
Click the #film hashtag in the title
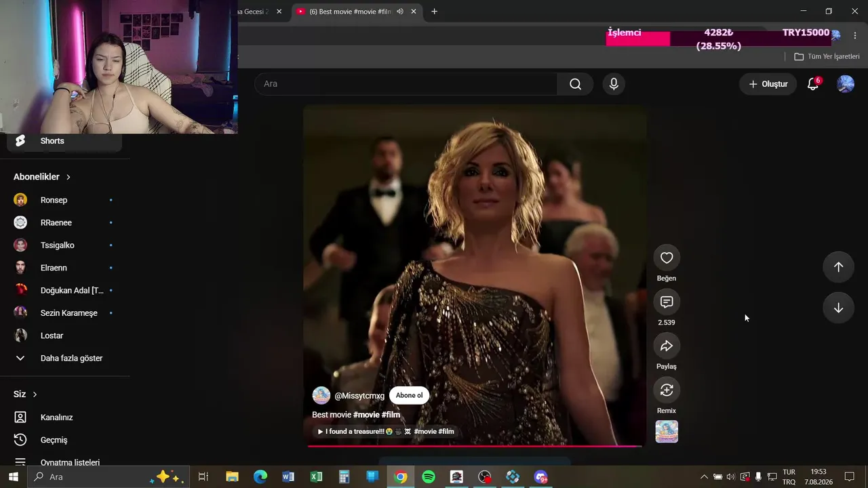pos(391,415)
